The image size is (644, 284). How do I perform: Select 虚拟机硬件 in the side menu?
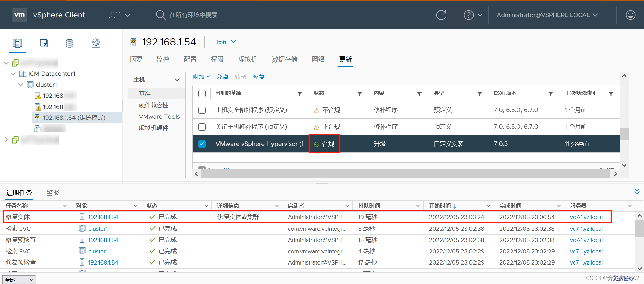point(154,128)
